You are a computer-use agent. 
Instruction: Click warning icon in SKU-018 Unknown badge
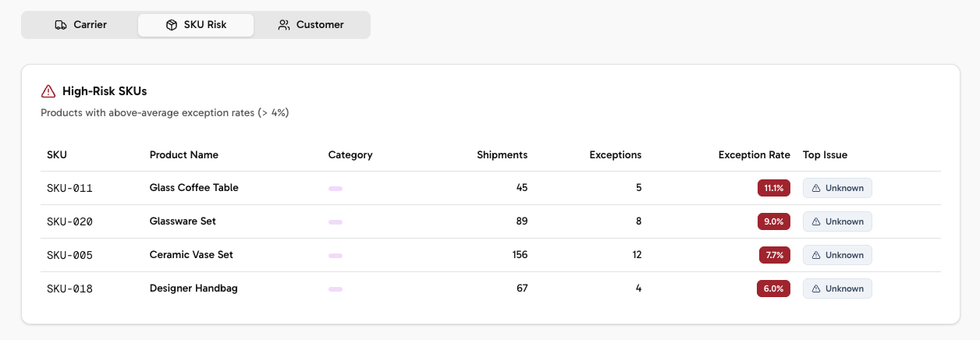coord(816,289)
